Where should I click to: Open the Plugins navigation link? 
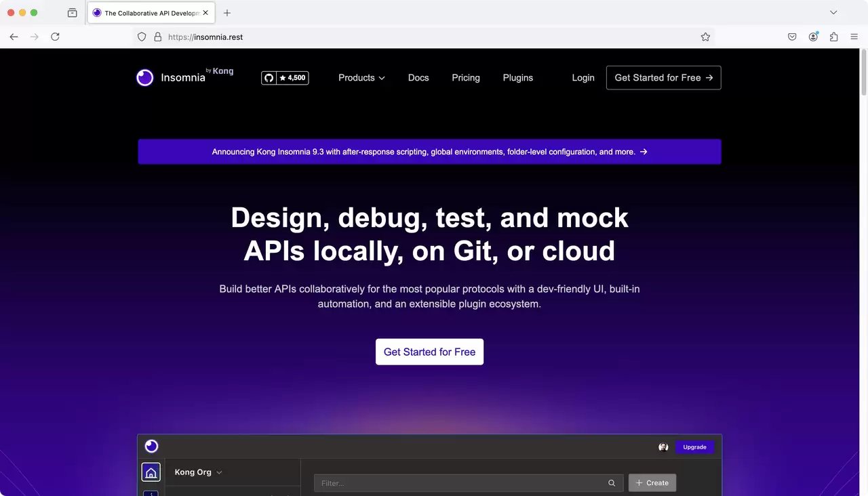point(518,78)
